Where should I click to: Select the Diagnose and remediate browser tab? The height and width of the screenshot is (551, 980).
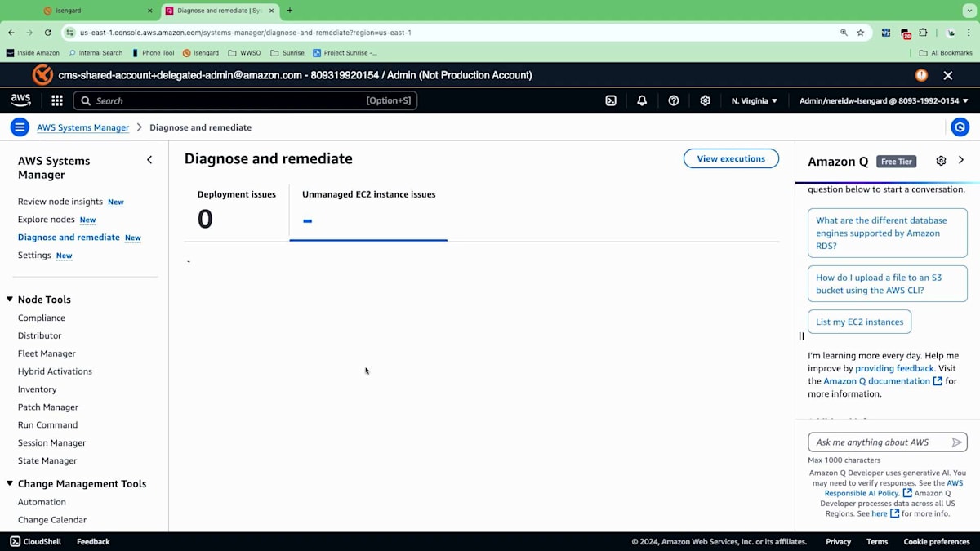tap(220, 11)
